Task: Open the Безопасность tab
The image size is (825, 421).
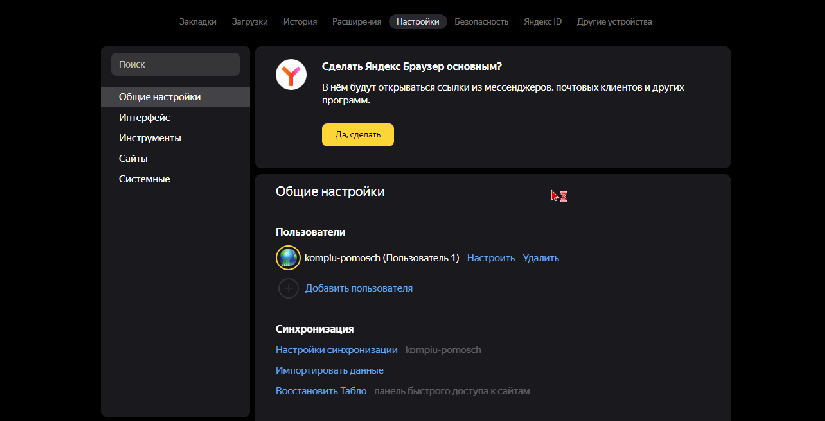Action: click(481, 22)
